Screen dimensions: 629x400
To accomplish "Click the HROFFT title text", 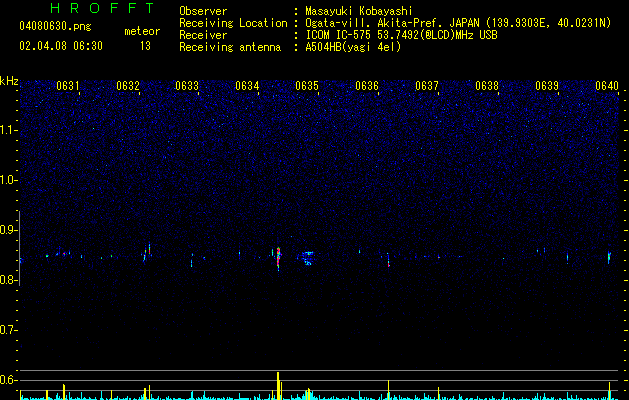I will point(102,8).
